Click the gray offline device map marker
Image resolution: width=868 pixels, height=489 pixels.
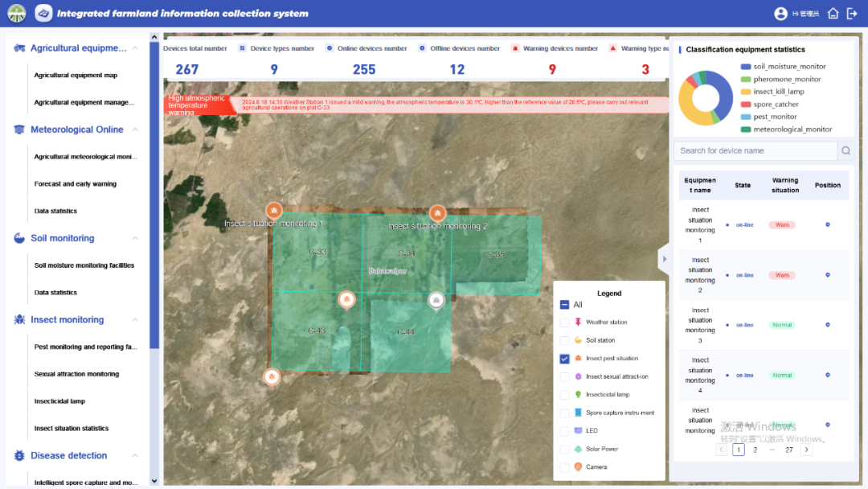[436, 300]
